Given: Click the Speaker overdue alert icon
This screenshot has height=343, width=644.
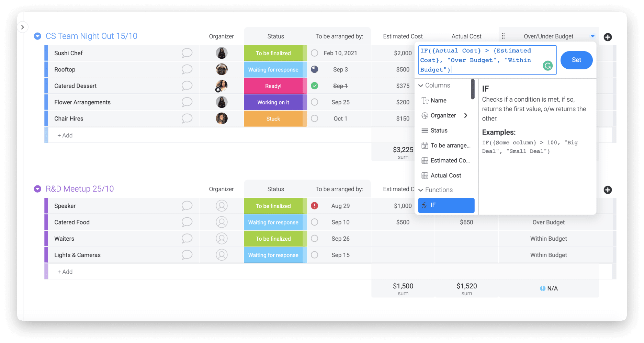Looking at the screenshot, I should [x=314, y=206].
